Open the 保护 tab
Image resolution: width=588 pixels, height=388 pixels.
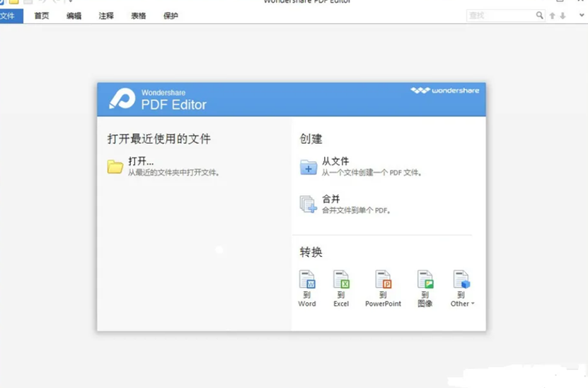pyautogui.click(x=171, y=16)
